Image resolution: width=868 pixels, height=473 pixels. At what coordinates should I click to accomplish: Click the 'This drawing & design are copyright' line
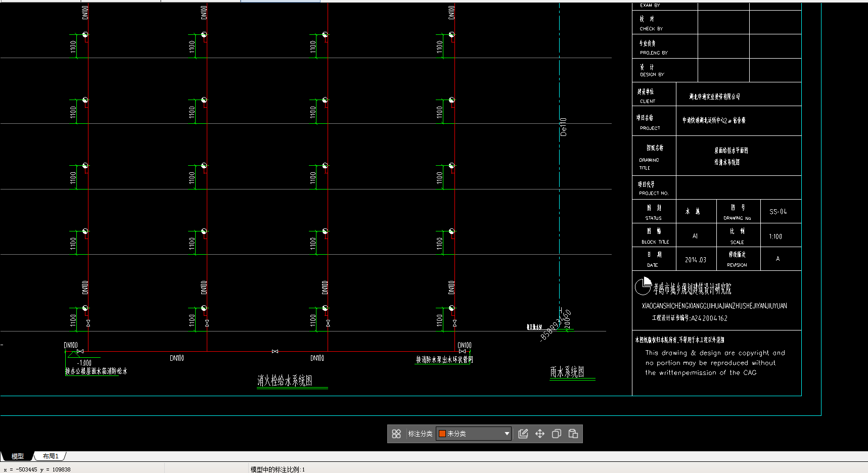pos(715,353)
